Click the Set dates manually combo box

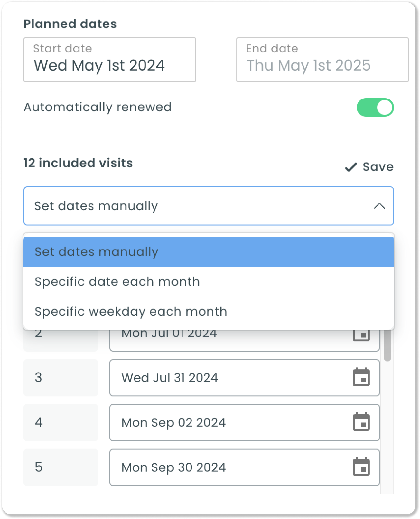click(209, 206)
